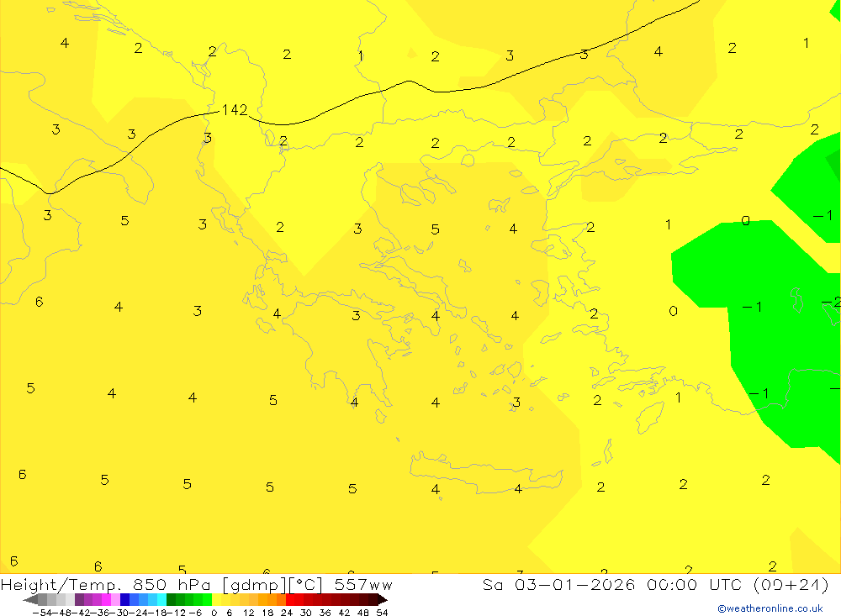
Task: Click the -6 legend scale value
Action: (195, 613)
